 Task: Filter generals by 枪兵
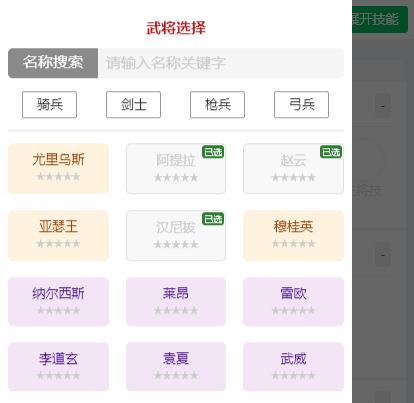(x=217, y=105)
